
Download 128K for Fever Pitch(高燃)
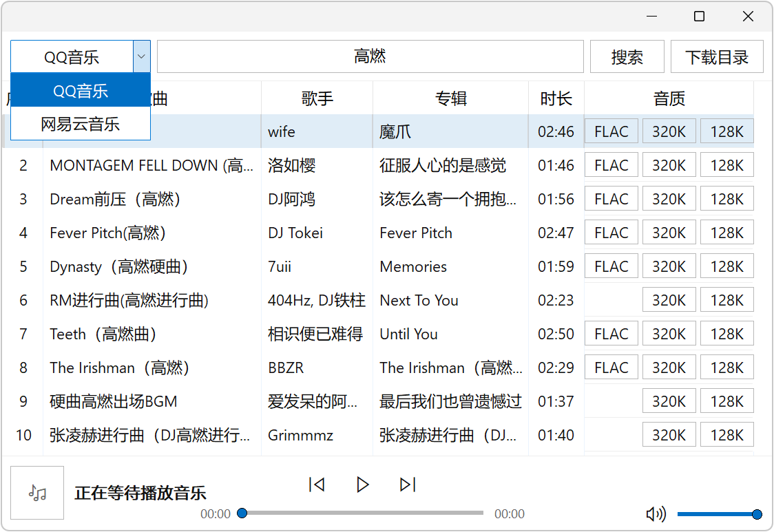[726, 233]
